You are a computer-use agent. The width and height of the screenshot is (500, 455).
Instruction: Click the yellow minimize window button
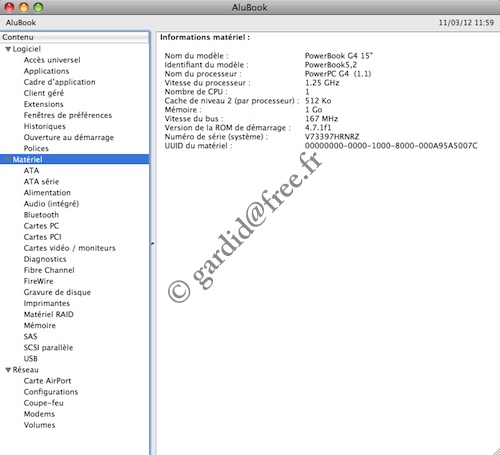click(24, 7)
